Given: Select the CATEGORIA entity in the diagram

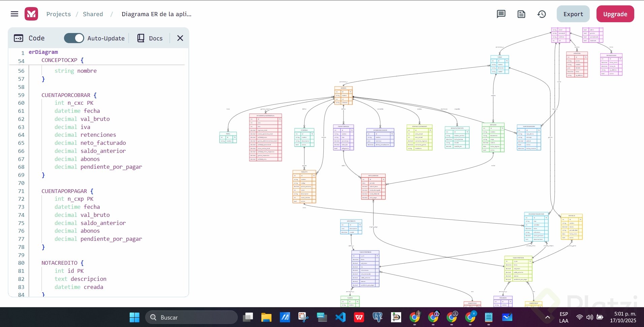Looking at the screenshot, I should (304, 137).
